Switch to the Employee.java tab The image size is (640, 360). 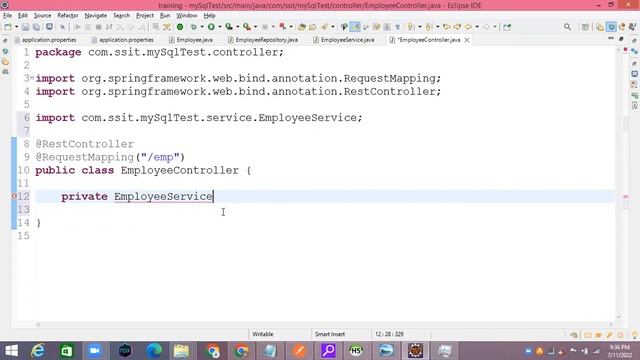coord(191,40)
